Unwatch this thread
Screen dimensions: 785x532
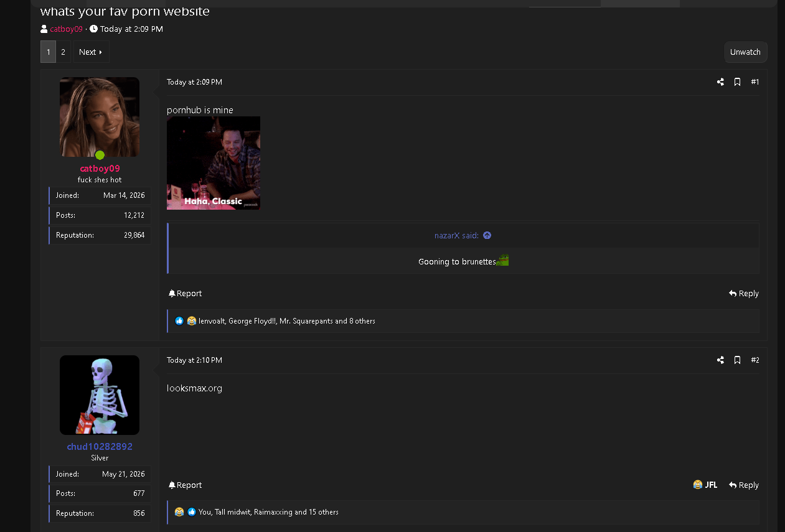(745, 52)
